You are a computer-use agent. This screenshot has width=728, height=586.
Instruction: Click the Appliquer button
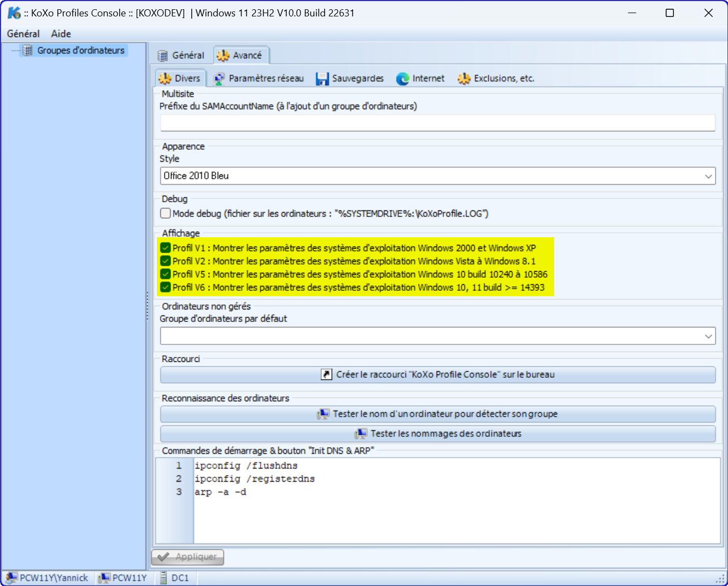point(187,557)
